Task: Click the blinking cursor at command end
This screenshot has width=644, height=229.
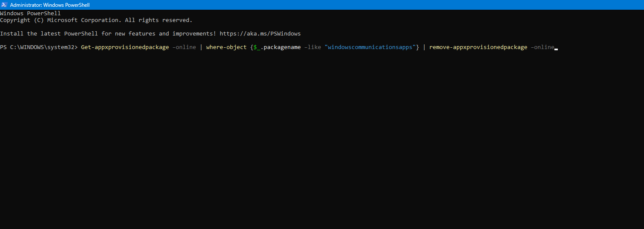Action: [556, 49]
